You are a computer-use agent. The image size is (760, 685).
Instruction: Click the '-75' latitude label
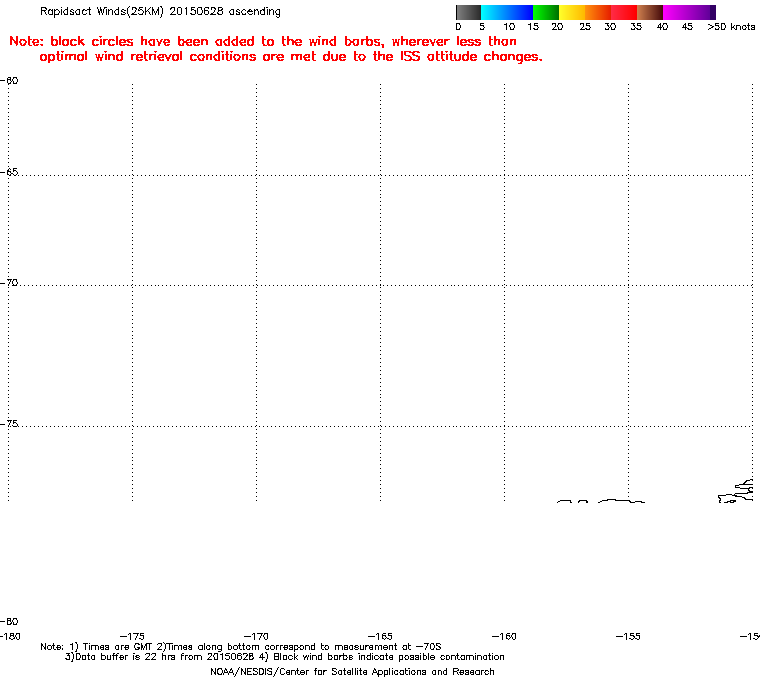coord(9,424)
